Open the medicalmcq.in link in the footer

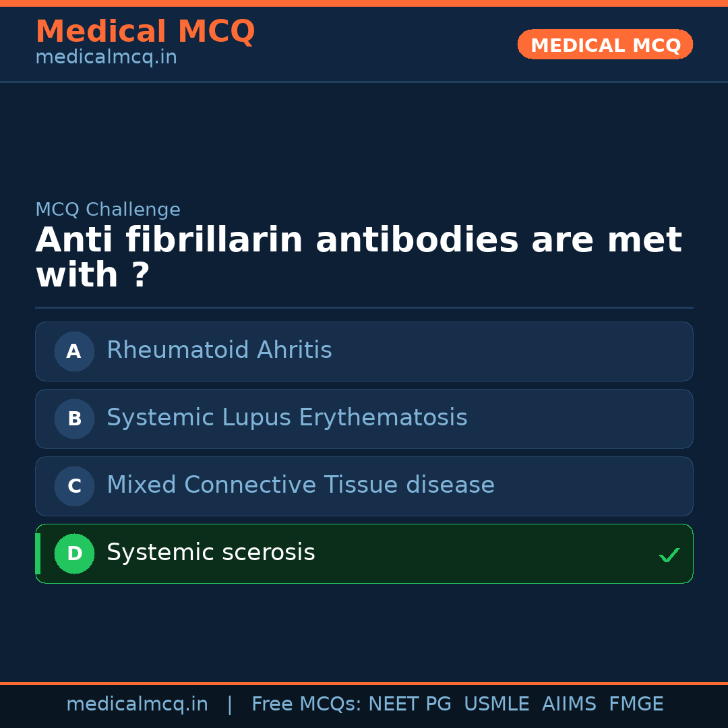(137, 704)
